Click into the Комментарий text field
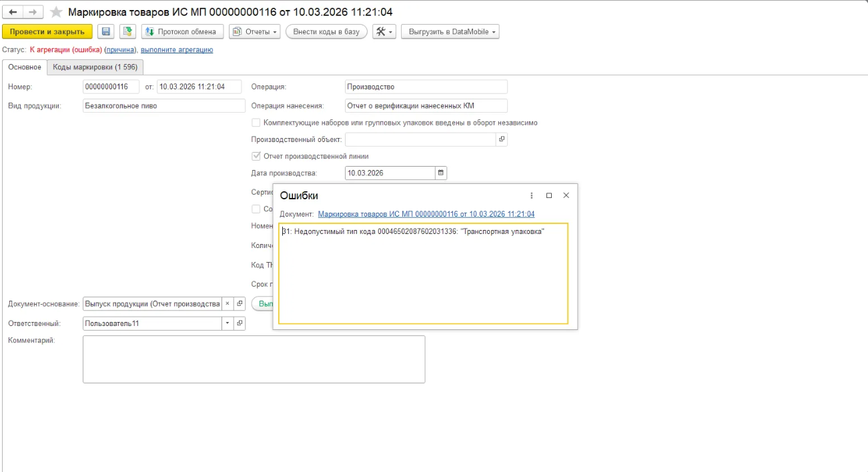This screenshot has width=868, height=472. click(254, 359)
